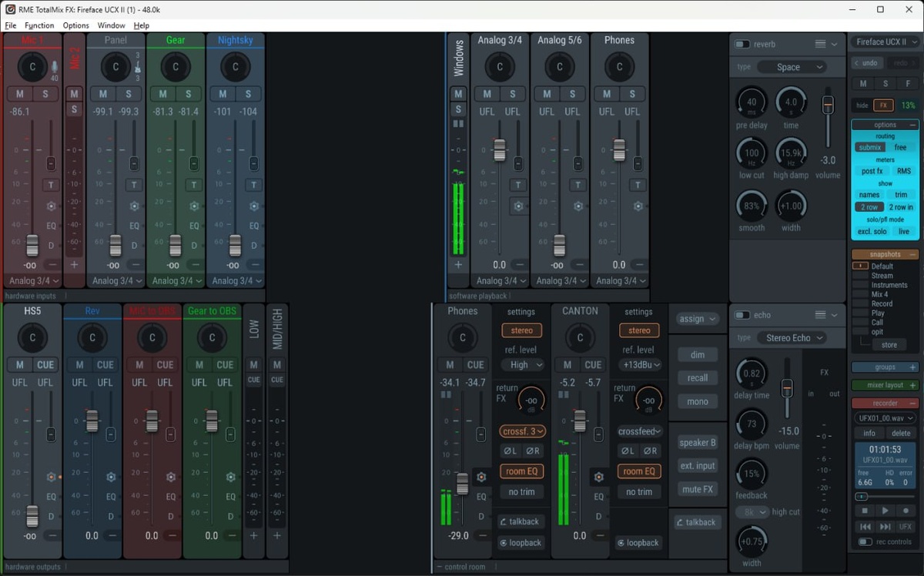
Task: Open the assign dropdown in the control room
Action: coord(698,319)
